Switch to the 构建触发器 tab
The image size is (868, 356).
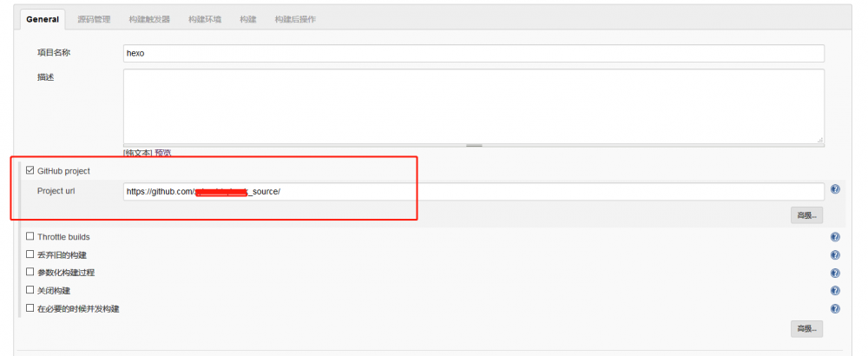[149, 19]
